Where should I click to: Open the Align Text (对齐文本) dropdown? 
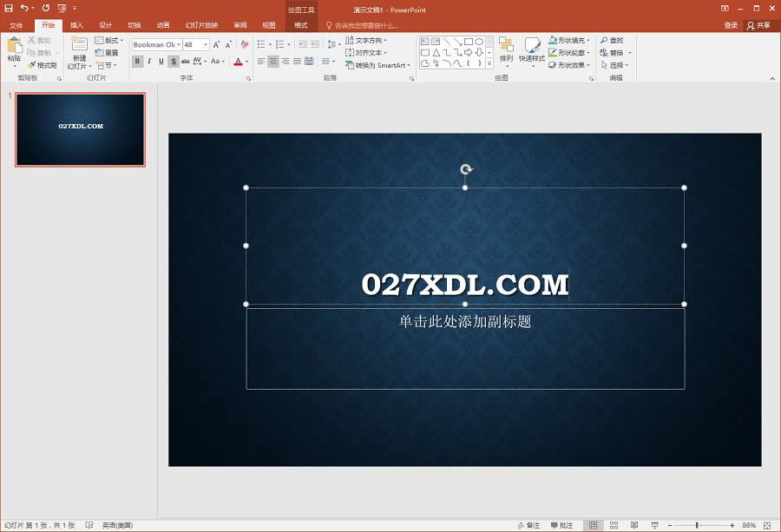pos(366,53)
